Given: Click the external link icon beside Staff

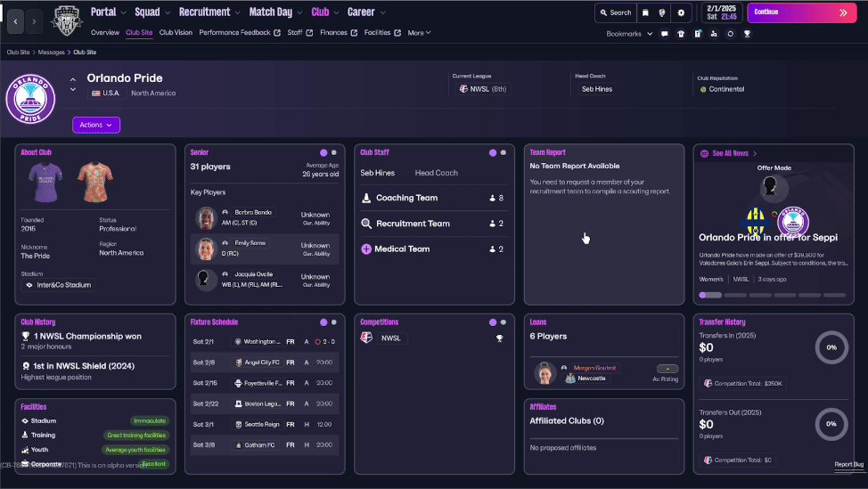Looking at the screenshot, I should pos(309,33).
